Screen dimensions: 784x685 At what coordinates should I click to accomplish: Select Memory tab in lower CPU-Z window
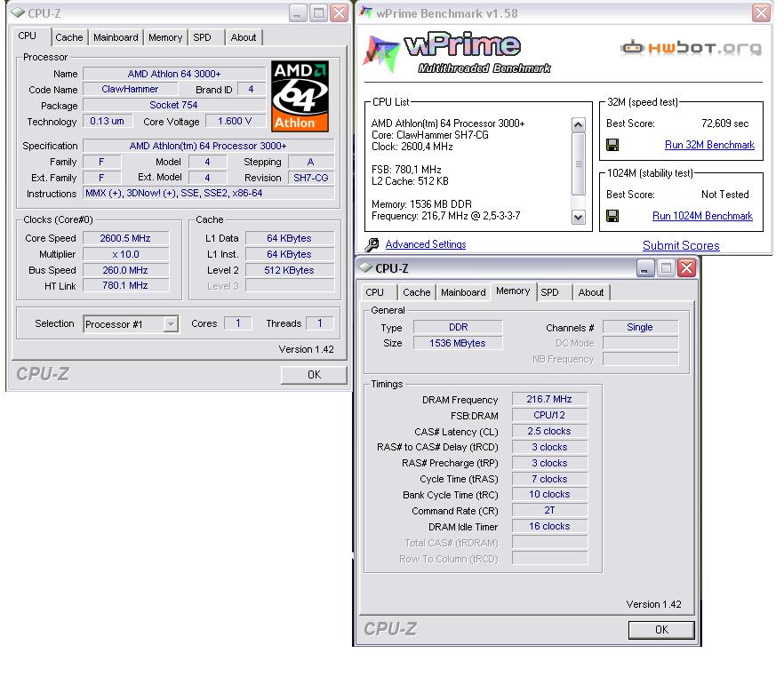[x=513, y=291]
